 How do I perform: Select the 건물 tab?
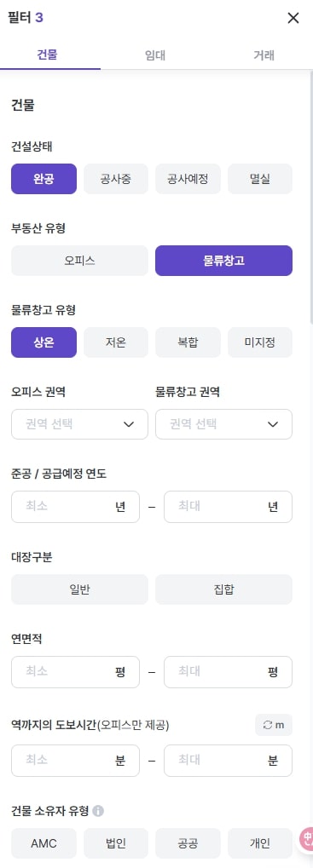(x=47, y=55)
